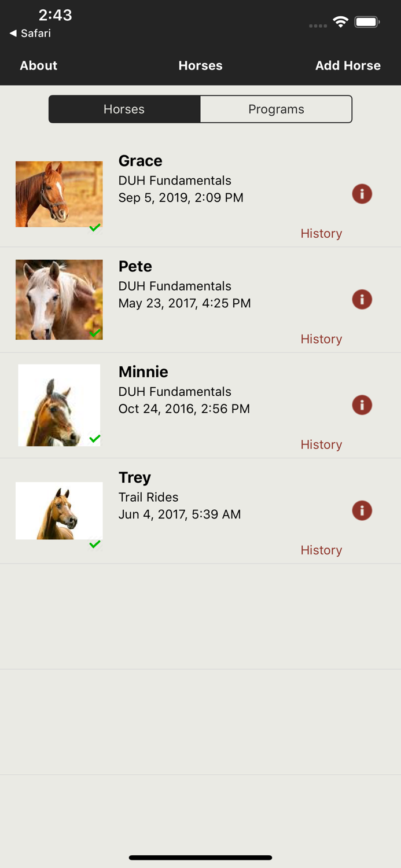Open Pete's History

point(321,339)
